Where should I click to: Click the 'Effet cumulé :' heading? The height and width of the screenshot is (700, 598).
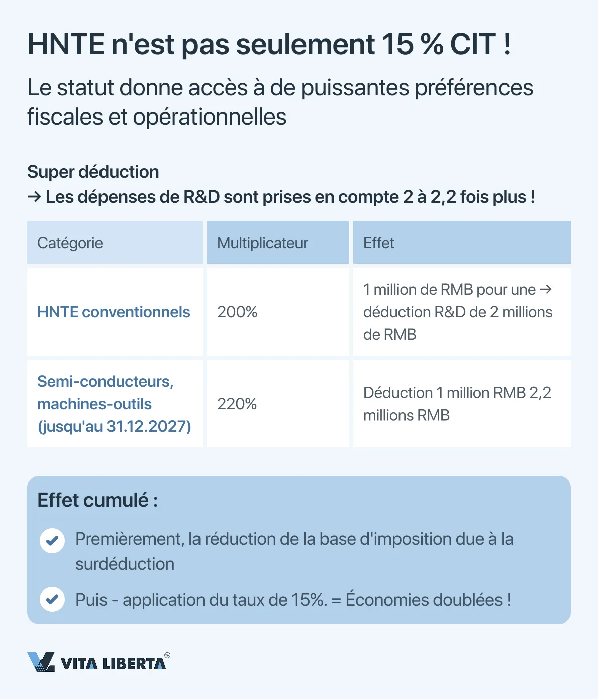pos(97,500)
